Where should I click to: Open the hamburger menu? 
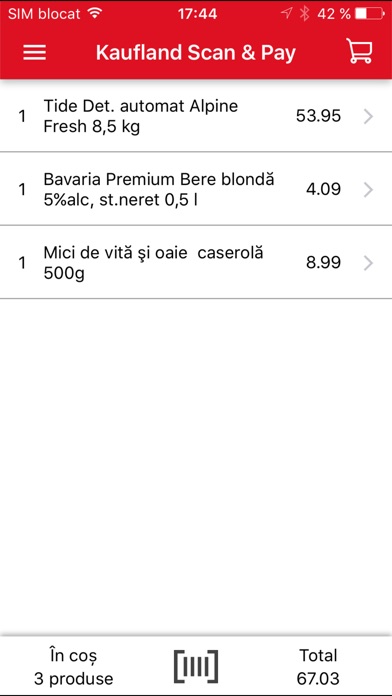click(35, 52)
